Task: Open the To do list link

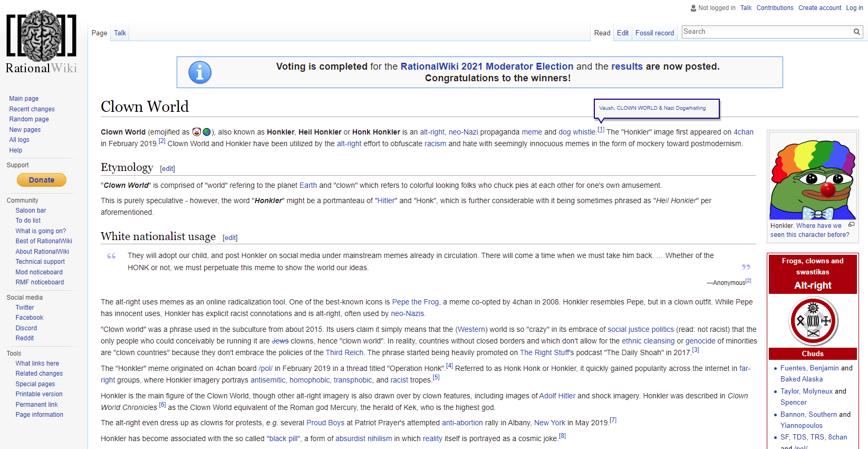Action: tap(28, 221)
